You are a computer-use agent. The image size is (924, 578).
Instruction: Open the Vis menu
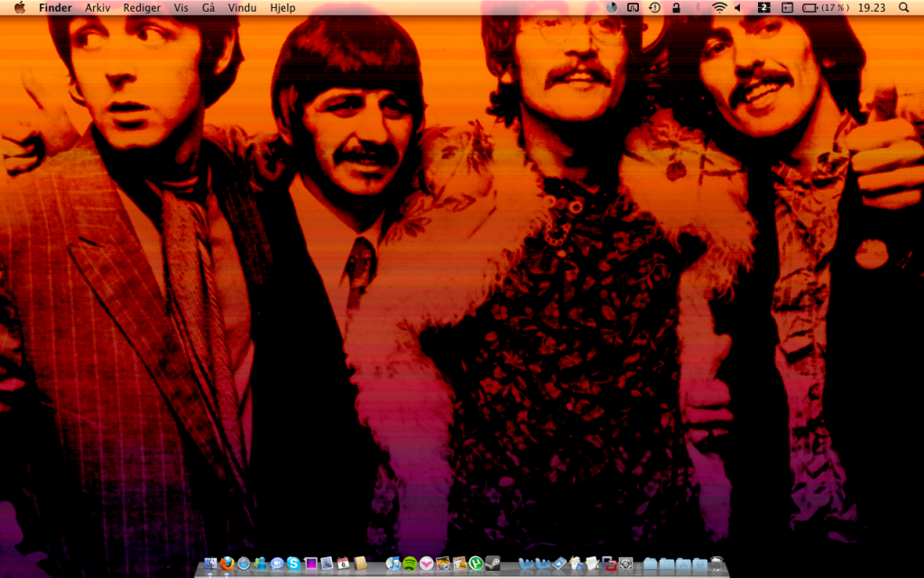(x=180, y=7)
